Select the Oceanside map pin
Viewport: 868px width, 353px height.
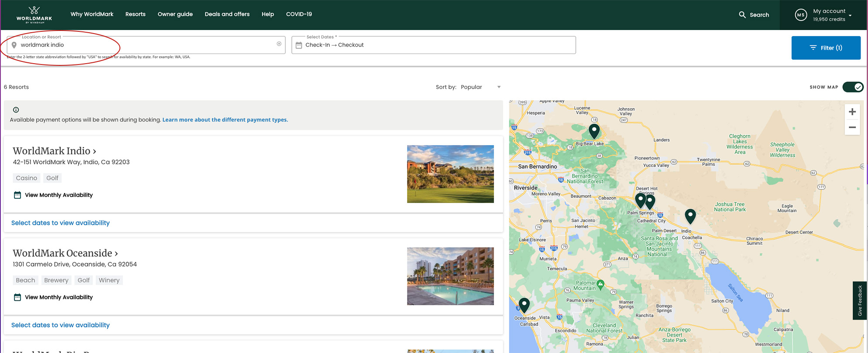tap(524, 305)
